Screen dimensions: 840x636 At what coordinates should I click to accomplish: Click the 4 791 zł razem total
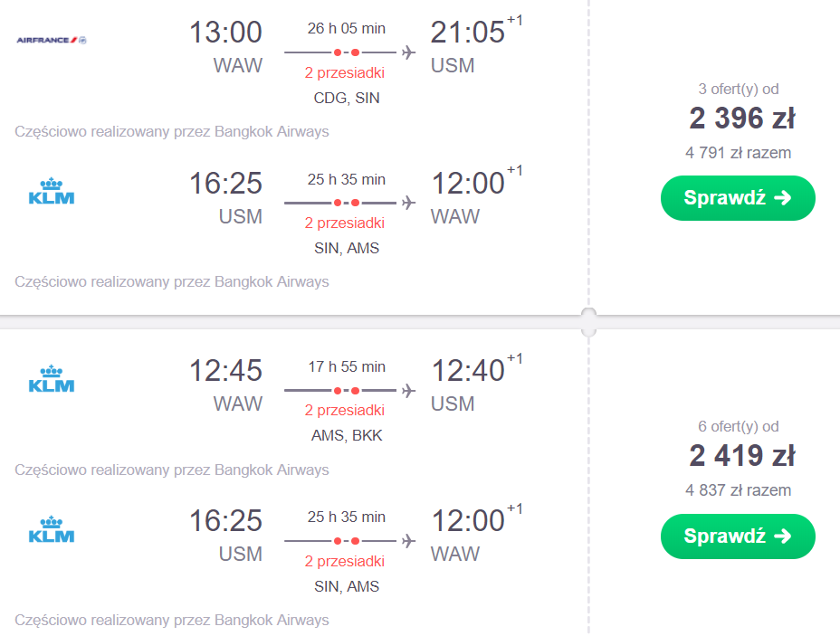739,153
